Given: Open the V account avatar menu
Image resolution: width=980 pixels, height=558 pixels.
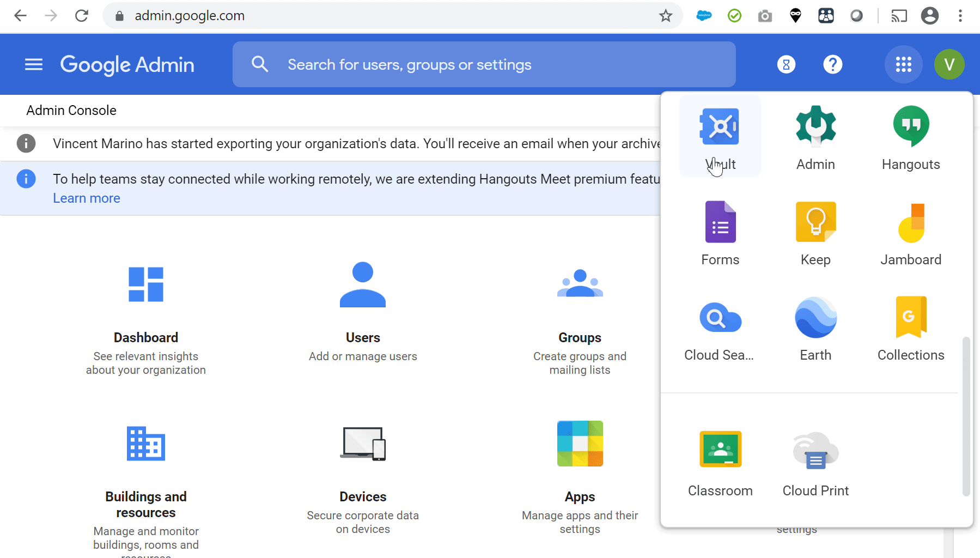Looking at the screenshot, I should click(949, 64).
